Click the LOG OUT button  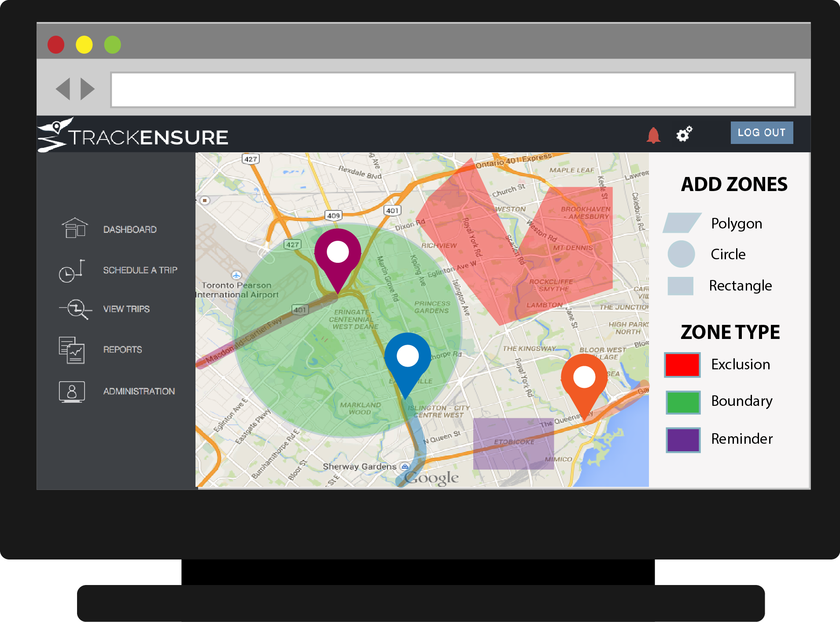tap(762, 132)
